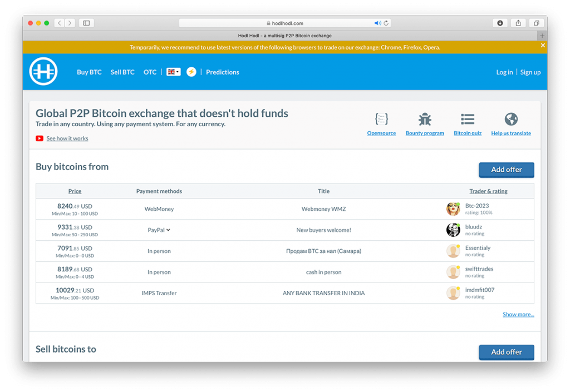Click the Bitcoin quiz list icon
The height and width of the screenshot is (392, 570).
(x=468, y=119)
